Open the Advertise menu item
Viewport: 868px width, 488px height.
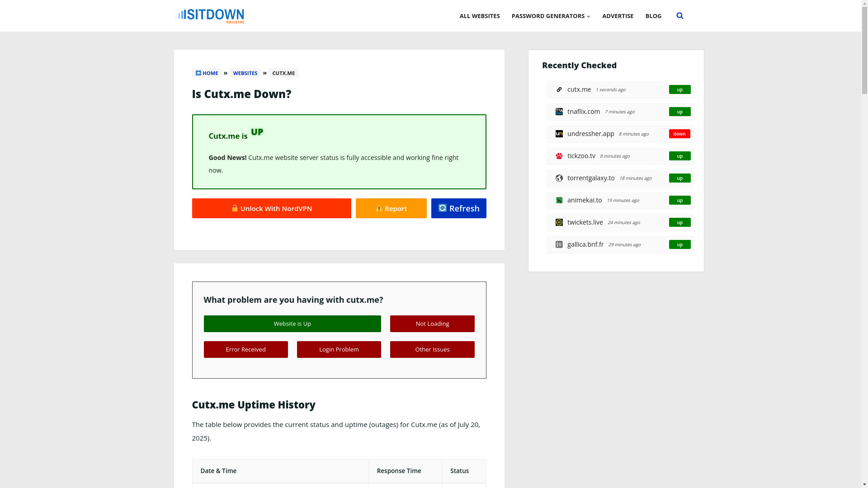click(618, 16)
